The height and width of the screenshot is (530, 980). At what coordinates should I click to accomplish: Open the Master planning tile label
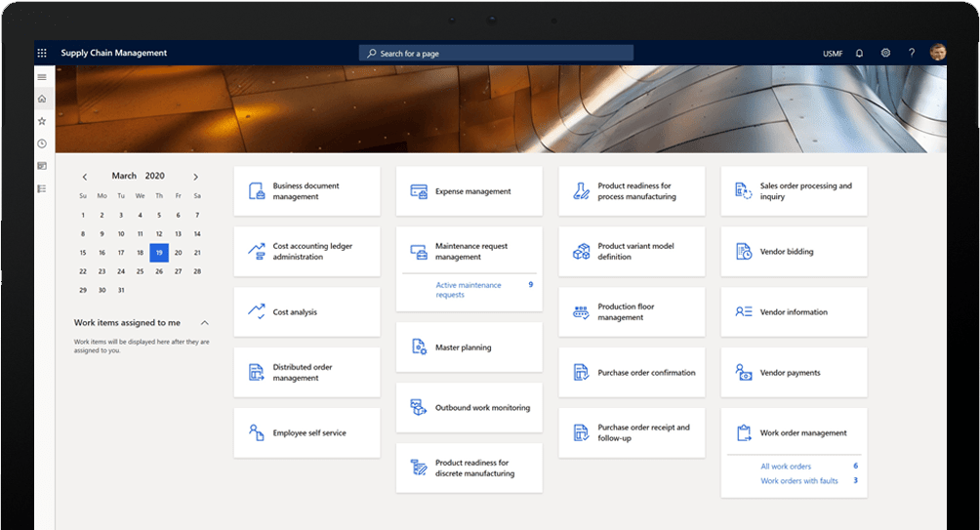coord(463,347)
